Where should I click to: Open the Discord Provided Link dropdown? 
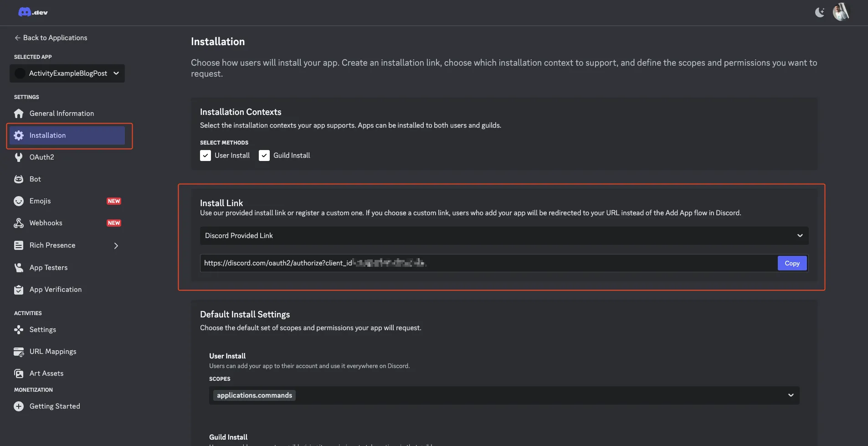point(504,236)
